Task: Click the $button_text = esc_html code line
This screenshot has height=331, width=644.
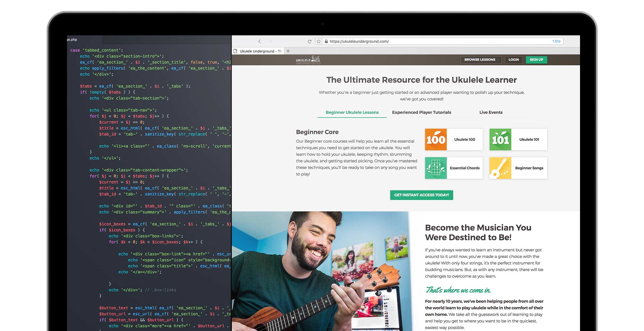Action: pos(165,308)
